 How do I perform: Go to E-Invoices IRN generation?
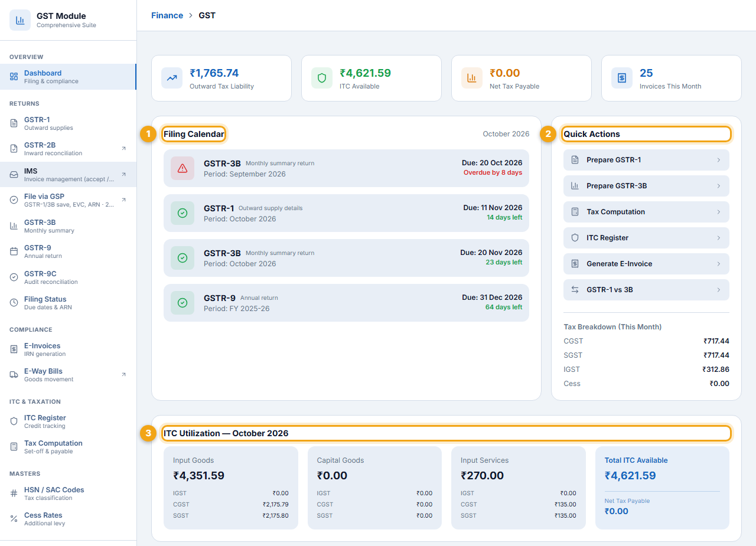[68, 349]
